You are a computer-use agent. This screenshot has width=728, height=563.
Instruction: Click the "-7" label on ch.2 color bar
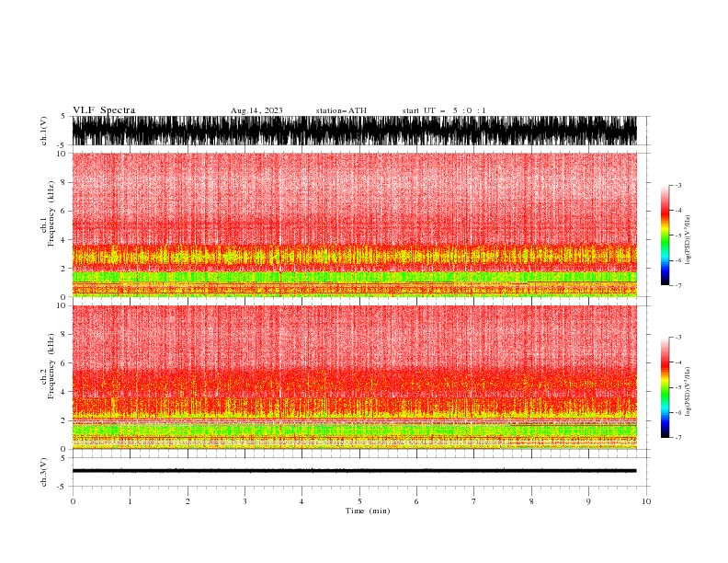click(x=678, y=437)
